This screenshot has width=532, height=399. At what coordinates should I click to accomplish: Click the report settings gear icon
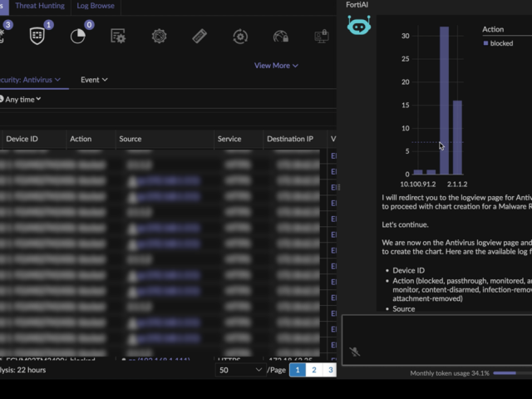[118, 37]
